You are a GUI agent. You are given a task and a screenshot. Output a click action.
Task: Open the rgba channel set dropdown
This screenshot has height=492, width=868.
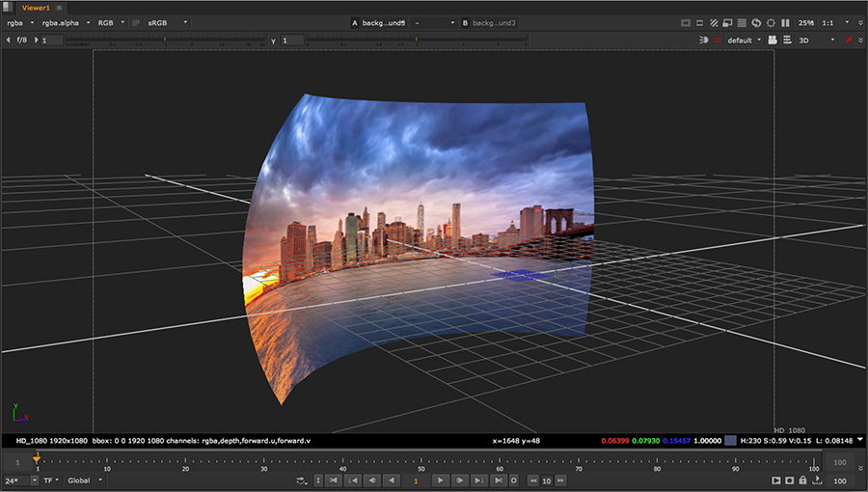tap(20, 22)
